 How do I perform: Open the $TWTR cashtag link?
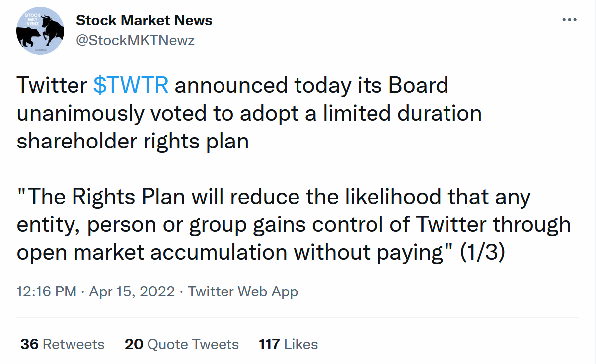pos(131,85)
